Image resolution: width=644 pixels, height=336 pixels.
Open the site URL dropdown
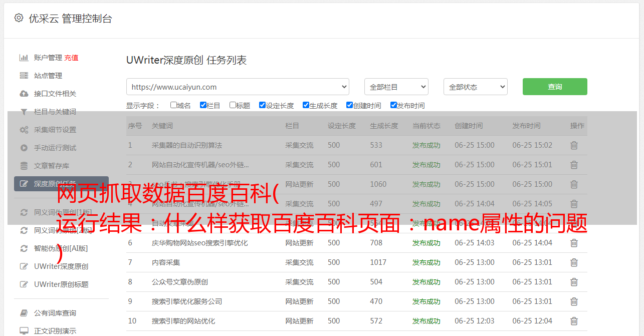pos(238,87)
